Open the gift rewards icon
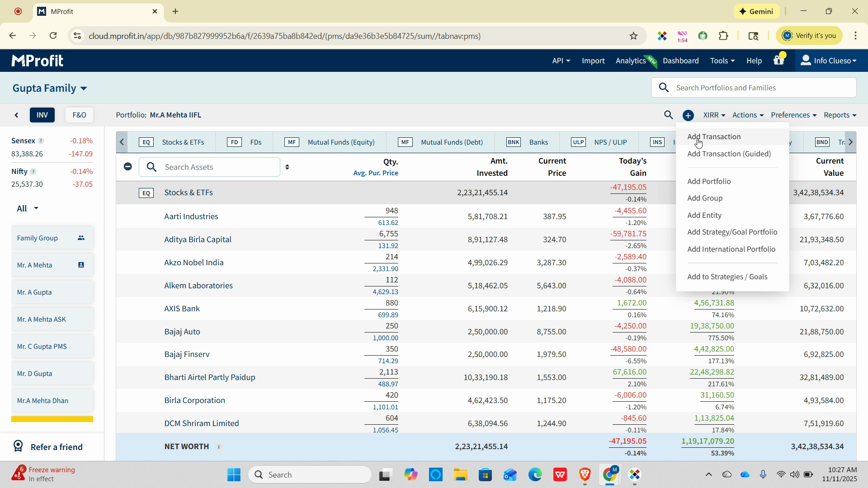The width and height of the screenshot is (868, 488). point(778,60)
